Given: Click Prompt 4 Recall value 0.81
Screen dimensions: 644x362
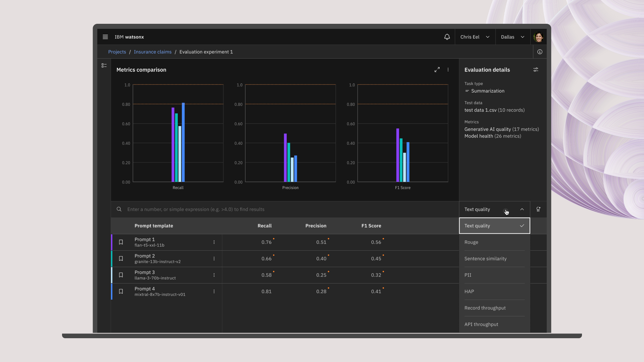Looking at the screenshot, I should [267, 292].
